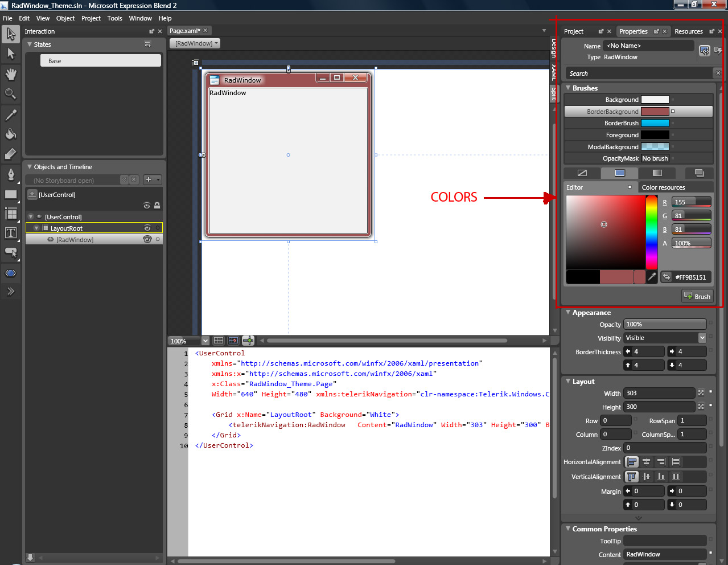
Task: Toggle visibility of the RadWindow element
Action: [147, 240]
